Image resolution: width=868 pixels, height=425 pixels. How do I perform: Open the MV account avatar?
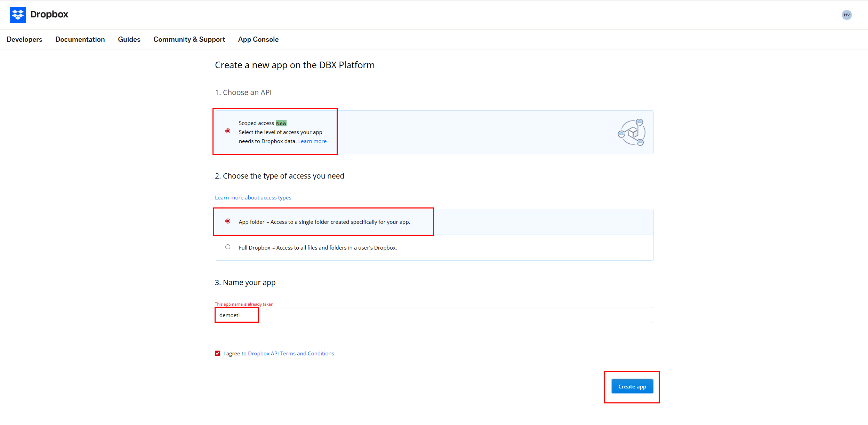tap(846, 15)
